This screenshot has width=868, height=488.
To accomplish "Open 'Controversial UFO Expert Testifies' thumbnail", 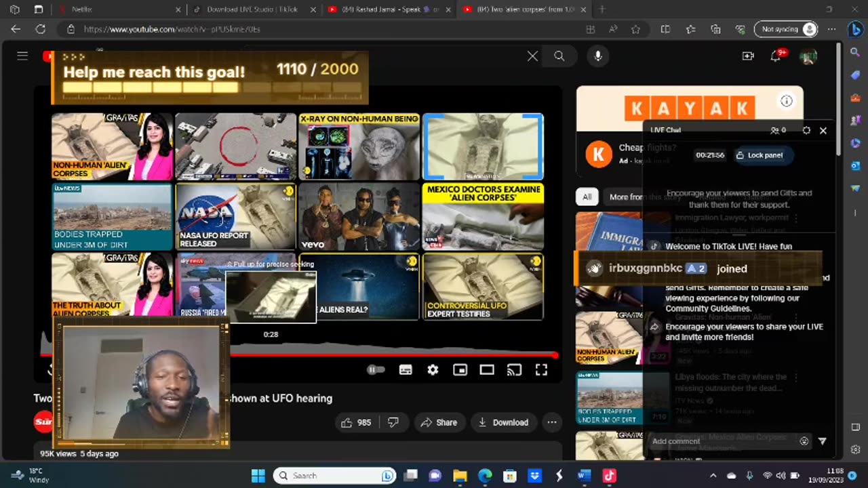I will click(x=483, y=286).
